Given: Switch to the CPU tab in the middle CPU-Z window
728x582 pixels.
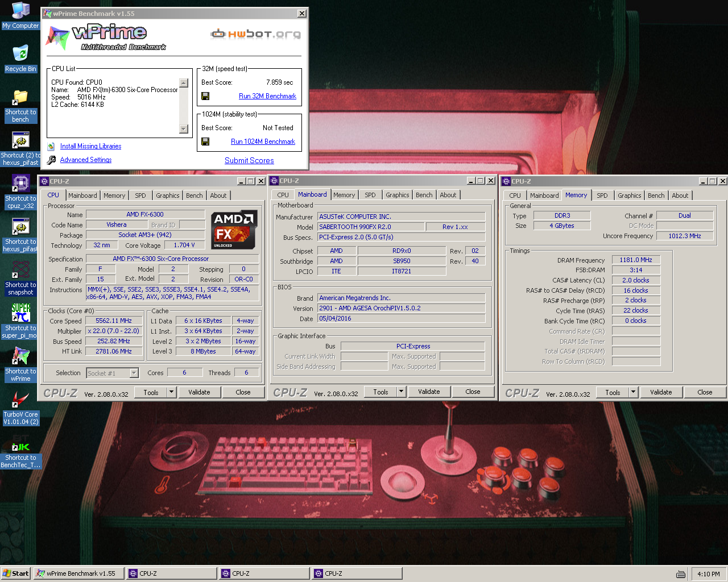Looking at the screenshot, I should click(x=283, y=195).
